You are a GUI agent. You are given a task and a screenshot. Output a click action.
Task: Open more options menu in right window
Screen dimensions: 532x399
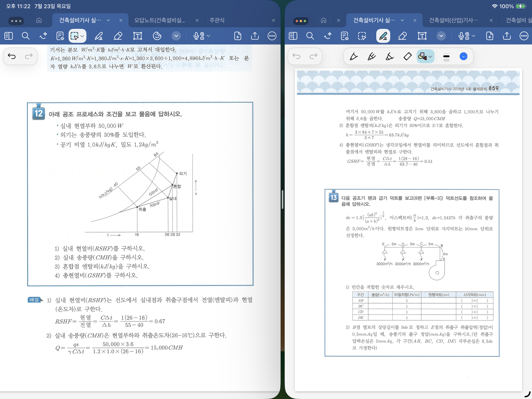point(524,36)
